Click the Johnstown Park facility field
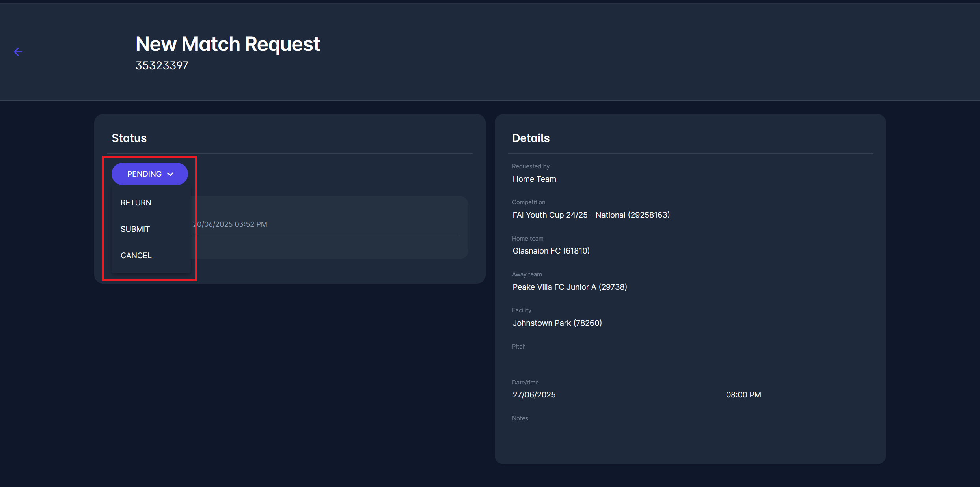 [x=557, y=323]
